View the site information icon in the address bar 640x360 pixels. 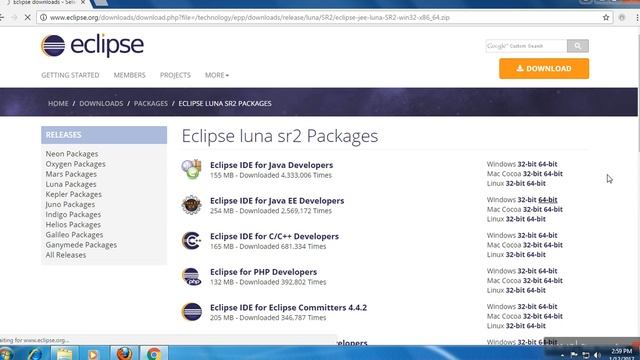click(x=43, y=18)
